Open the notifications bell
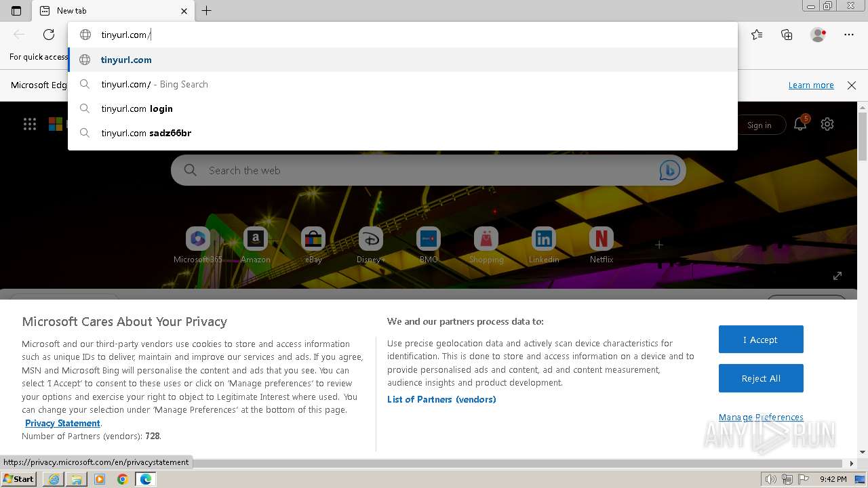The height and width of the screenshot is (488, 868). coord(800,124)
